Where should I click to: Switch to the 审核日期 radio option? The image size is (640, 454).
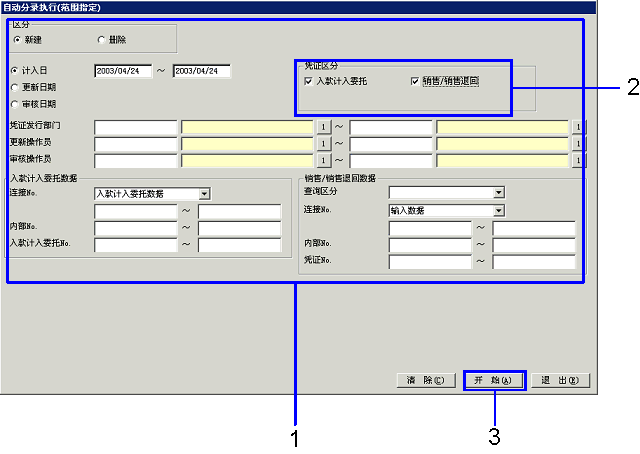coord(15,104)
